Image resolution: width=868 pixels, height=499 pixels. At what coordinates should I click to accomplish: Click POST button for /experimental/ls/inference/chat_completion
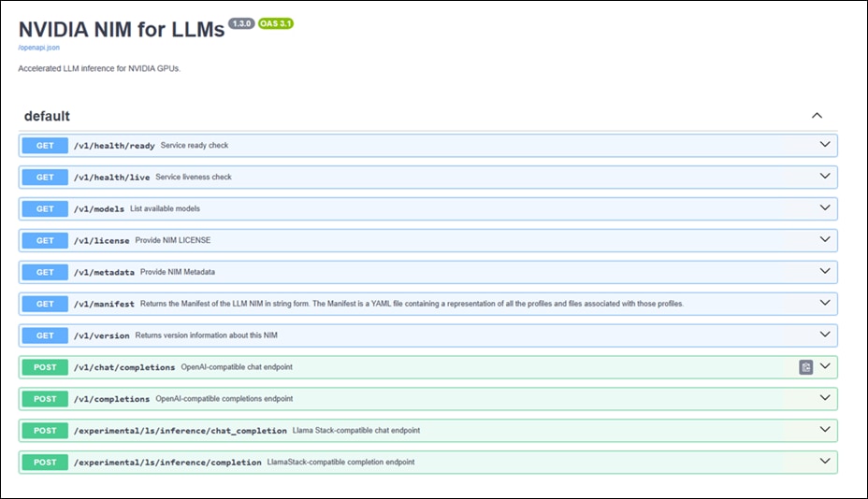tap(45, 431)
